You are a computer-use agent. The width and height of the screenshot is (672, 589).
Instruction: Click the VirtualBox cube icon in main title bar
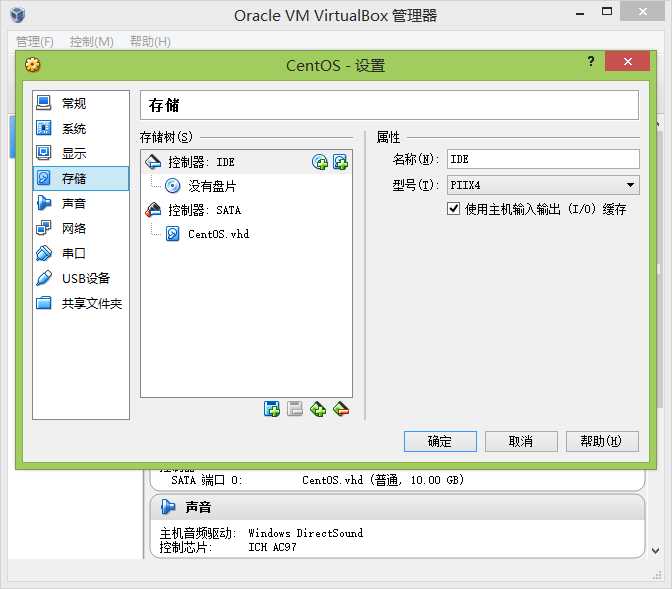(18, 15)
